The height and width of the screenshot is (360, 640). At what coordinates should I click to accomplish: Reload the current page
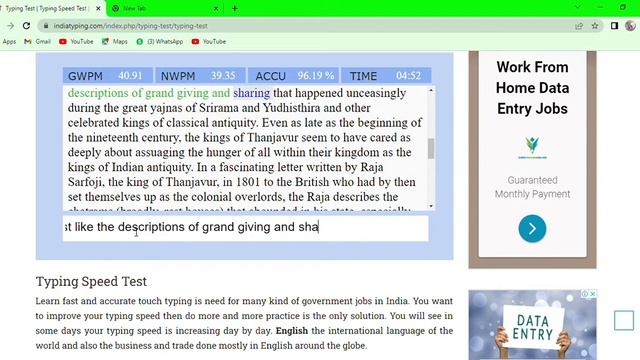point(27,26)
